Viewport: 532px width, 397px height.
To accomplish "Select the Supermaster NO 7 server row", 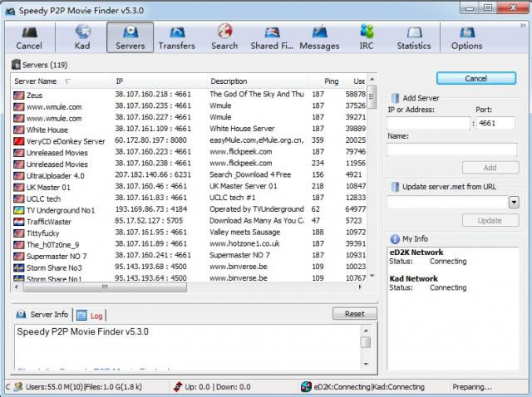I will 190,256.
